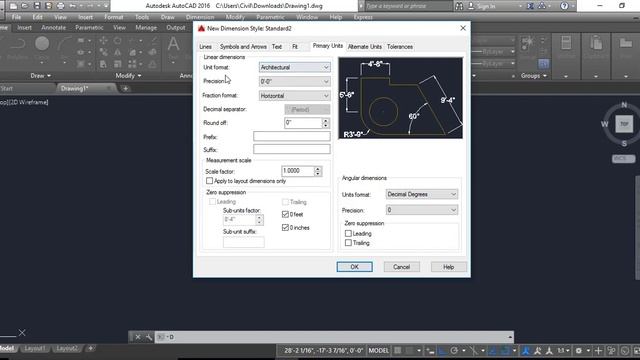Enable Leading under angular zero suppression
Screen dimensions: 640x360
pyautogui.click(x=348, y=233)
